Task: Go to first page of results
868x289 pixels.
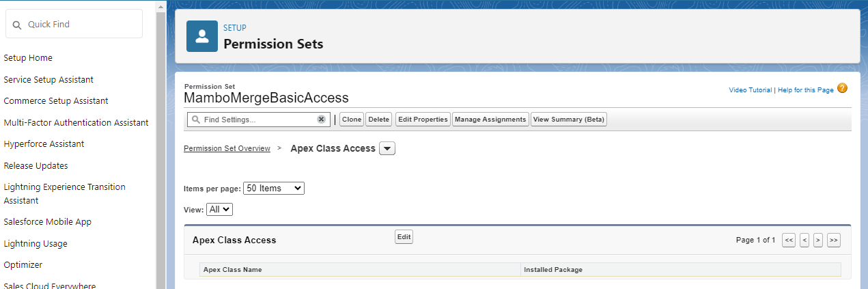Action: pos(789,240)
